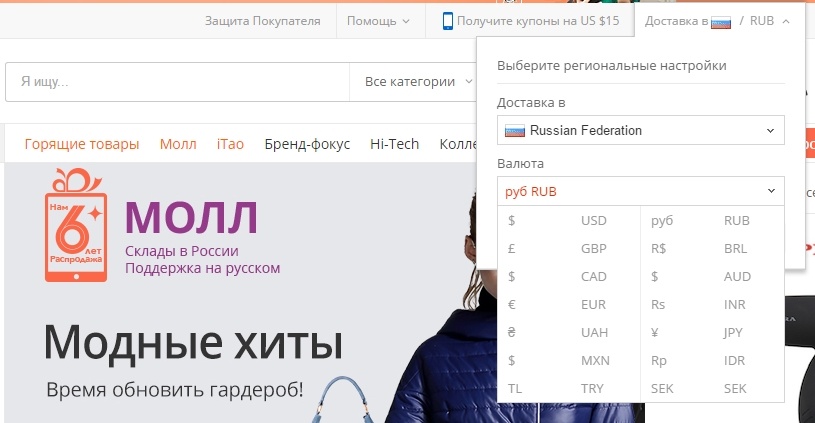The height and width of the screenshot is (423, 815).
Task: Collapse the Доставка в / RUB regional settings
Action: point(717,21)
